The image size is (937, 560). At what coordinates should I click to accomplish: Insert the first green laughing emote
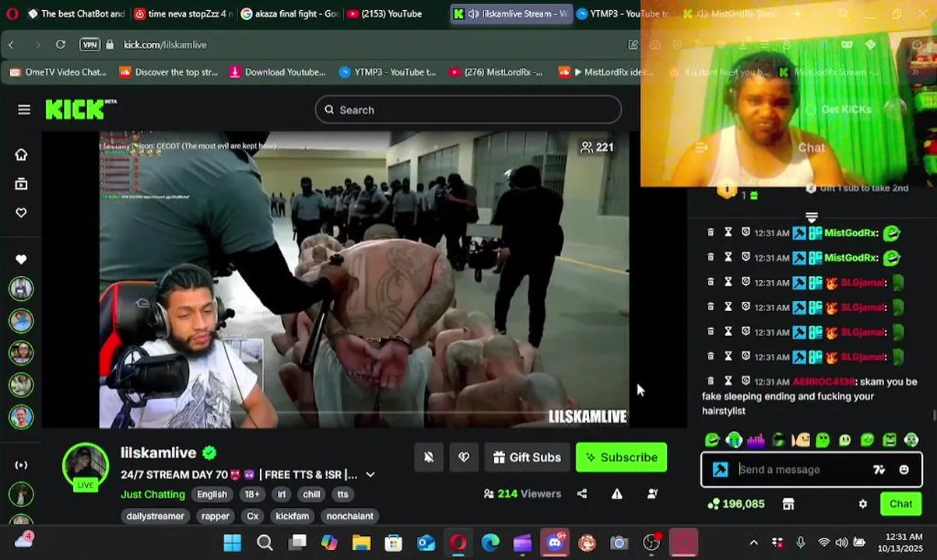pyautogui.click(x=712, y=440)
